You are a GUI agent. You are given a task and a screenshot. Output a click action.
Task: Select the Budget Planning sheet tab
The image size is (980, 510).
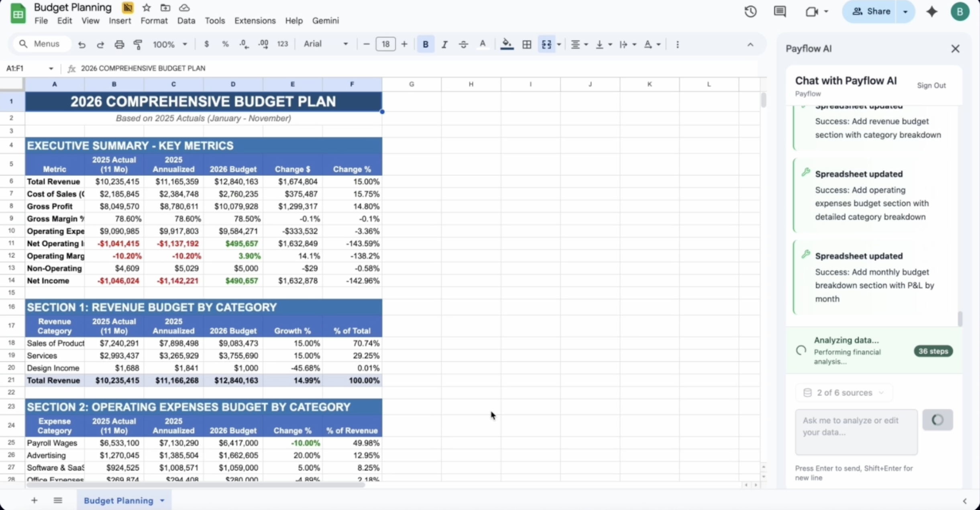[x=118, y=500]
